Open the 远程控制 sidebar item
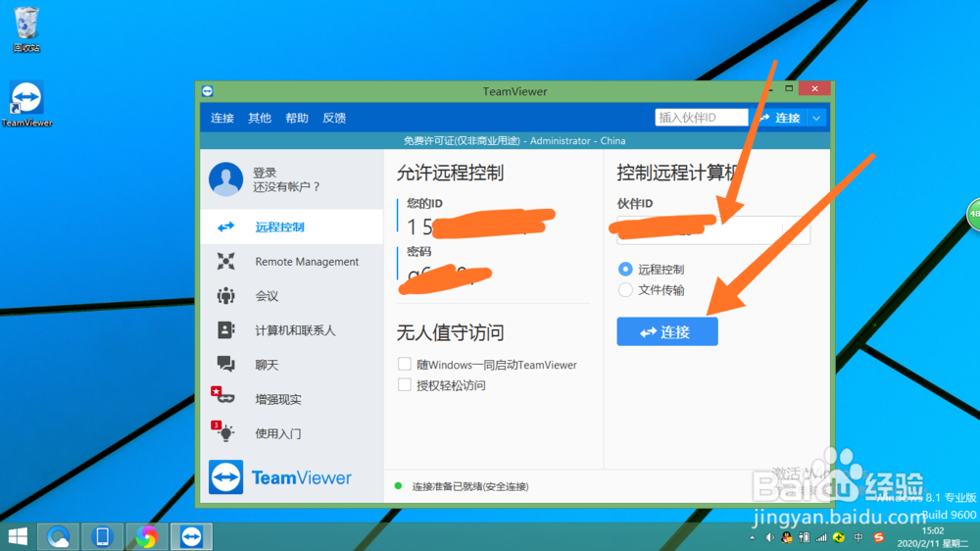This screenshot has width=980, height=551. point(292,227)
